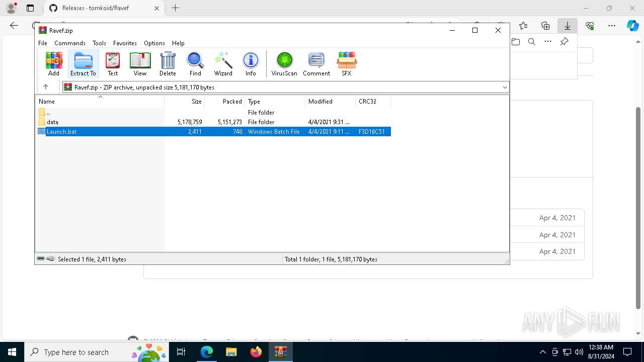The image size is (644, 362).
Task: Open Edge downloads button
Action: [568, 26]
